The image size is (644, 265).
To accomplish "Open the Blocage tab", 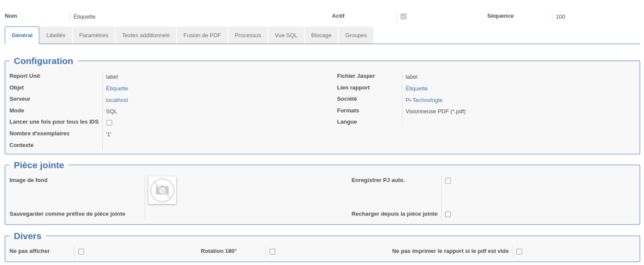I will tap(321, 35).
